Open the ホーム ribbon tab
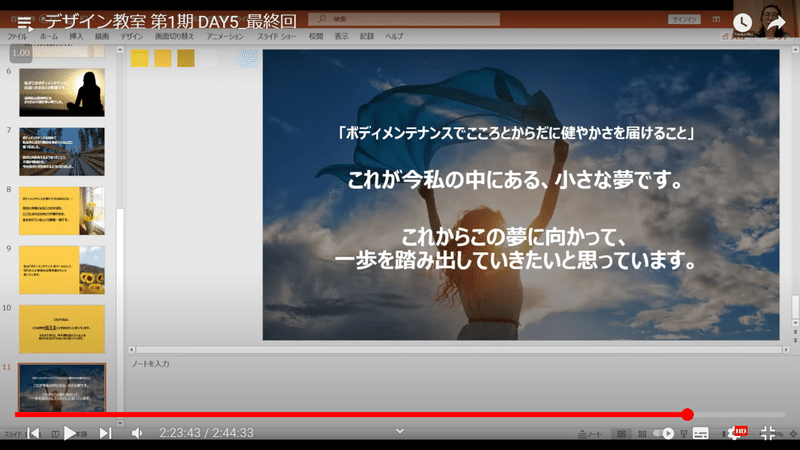800x450 pixels. click(x=48, y=37)
